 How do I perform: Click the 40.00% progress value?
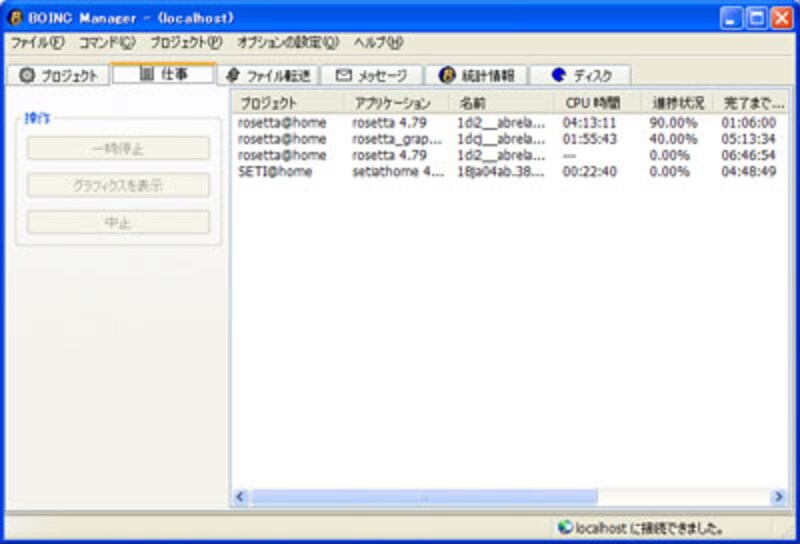coord(673,139)
